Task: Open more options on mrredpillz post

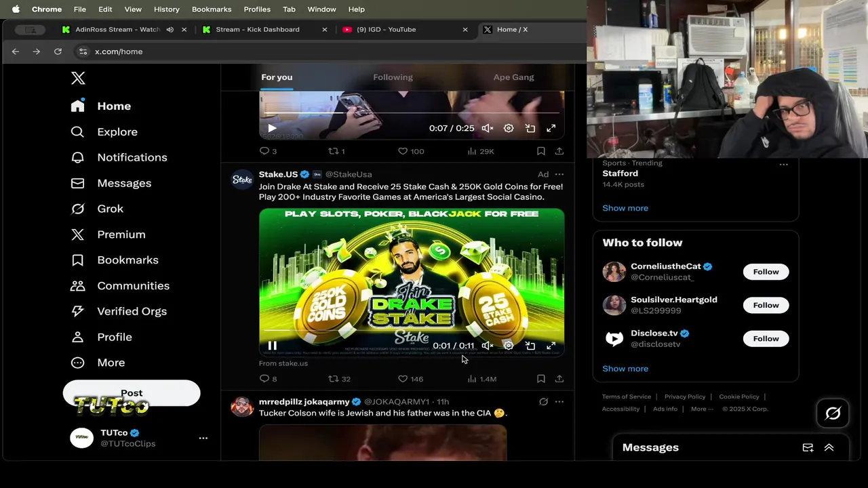Action: tap(559, 402)
